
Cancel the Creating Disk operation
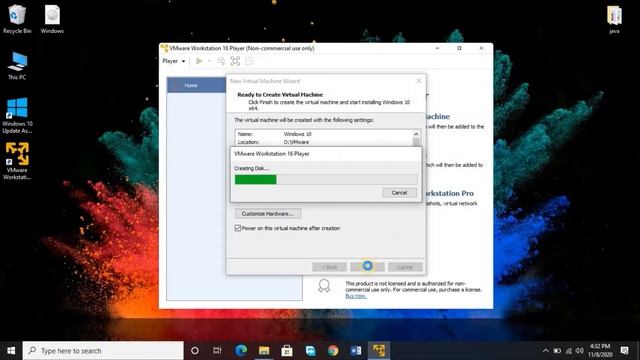399,193
